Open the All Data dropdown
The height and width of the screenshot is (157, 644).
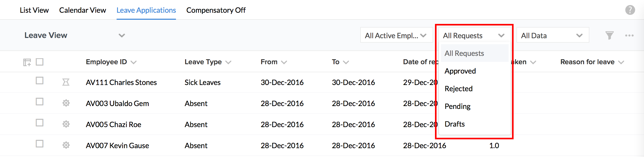coord(553,35)
